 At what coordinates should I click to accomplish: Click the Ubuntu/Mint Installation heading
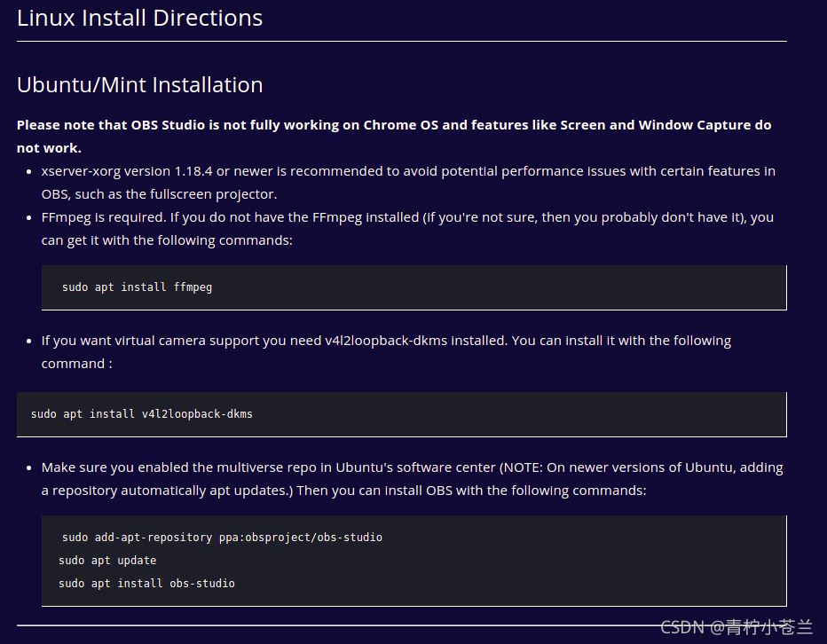point(139,85)
